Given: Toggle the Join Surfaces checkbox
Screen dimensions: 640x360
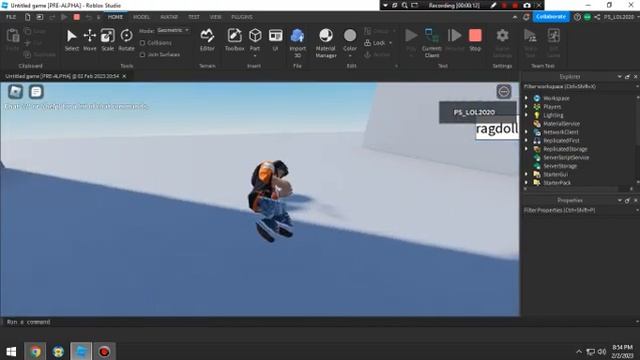Looking at the screenshot, I should click(142, 54).
